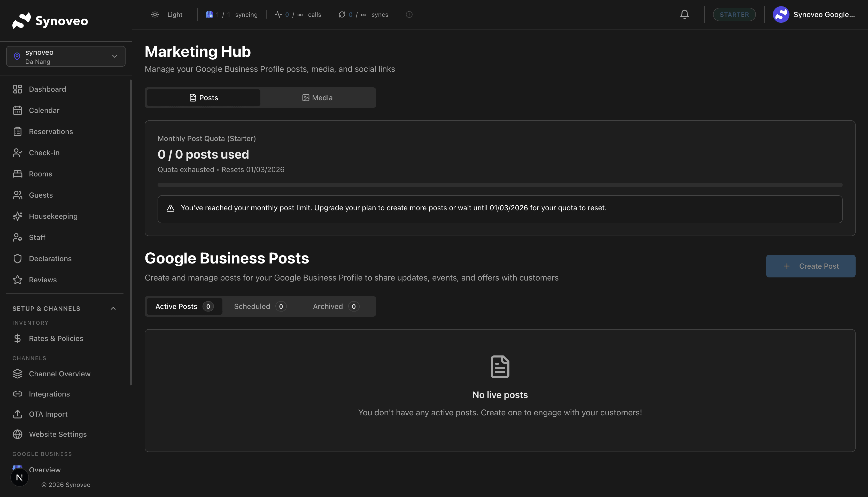Image resolution: width=868 pixels, height=497 pixels.
Task: Click the Create Post button
Action: pos(811,266)
